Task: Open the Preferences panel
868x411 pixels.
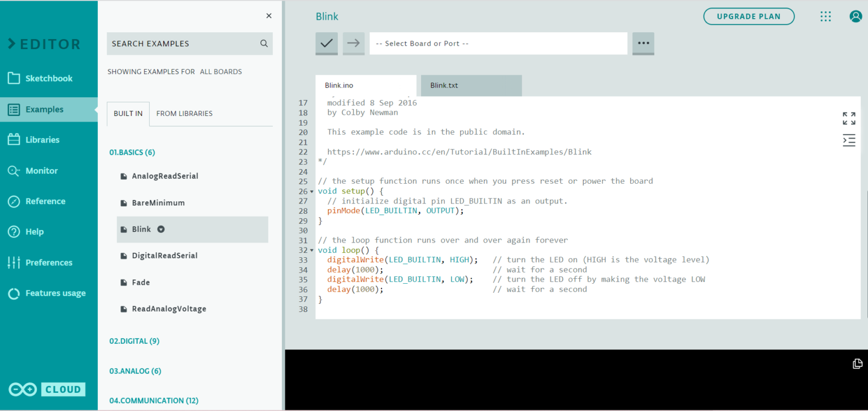Action: (x=49, y=262)
